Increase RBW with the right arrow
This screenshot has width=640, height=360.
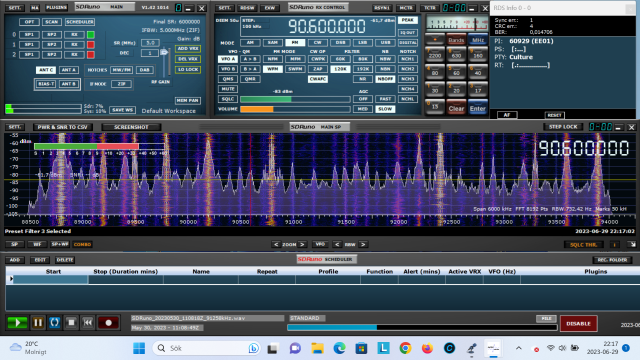click(x=363, y=244)
